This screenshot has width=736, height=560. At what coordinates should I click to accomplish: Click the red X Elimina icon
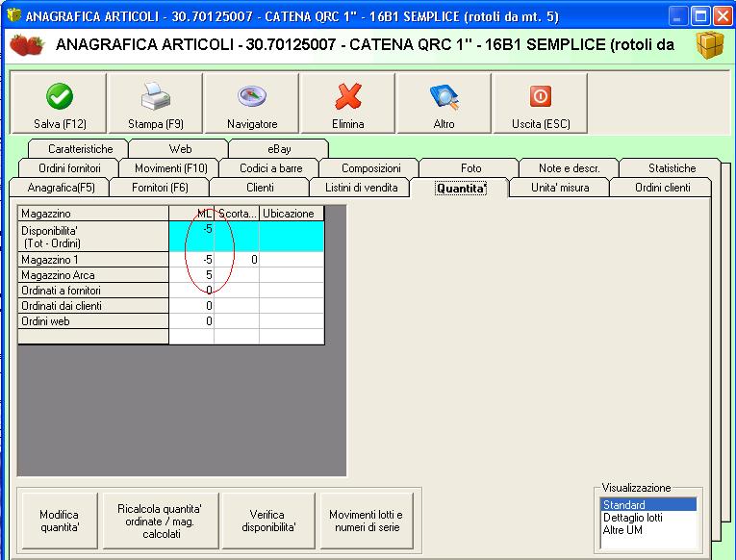[x=348, y=96]
